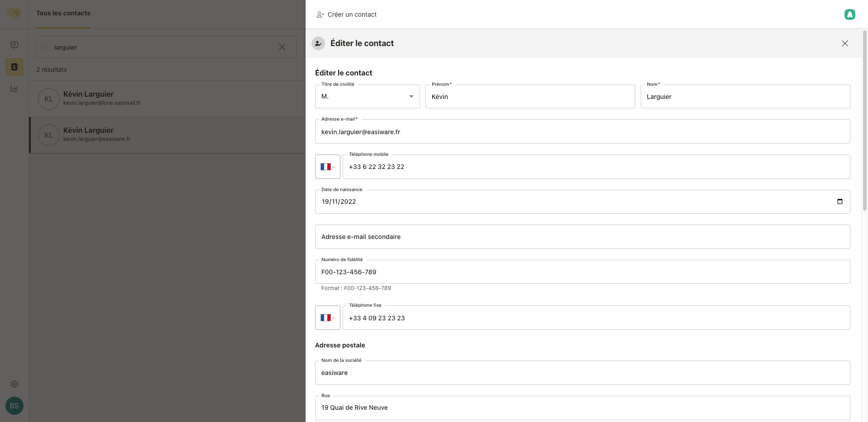The height and width of the screenshot is (422, 868).
Task: Focus the Numéro de fidélité field
Action: 582,272
